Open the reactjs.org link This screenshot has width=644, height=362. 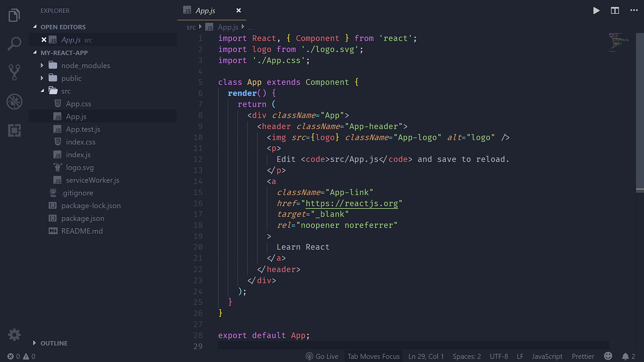[x=352, y=203]
